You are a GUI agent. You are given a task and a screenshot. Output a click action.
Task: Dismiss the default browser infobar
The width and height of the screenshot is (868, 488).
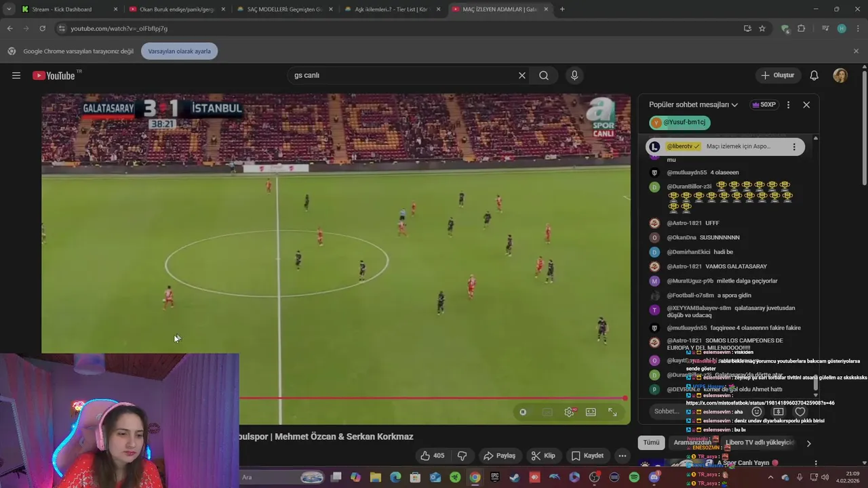856,51
